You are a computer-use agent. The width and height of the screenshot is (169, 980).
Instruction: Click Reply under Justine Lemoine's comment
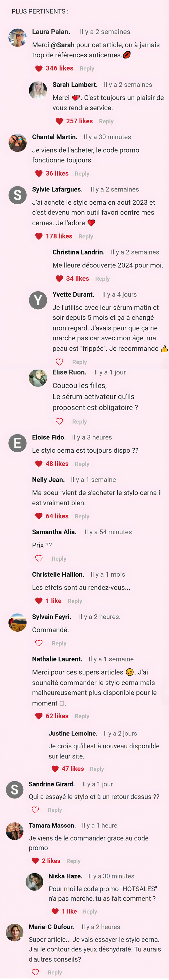tap(97, 769)
